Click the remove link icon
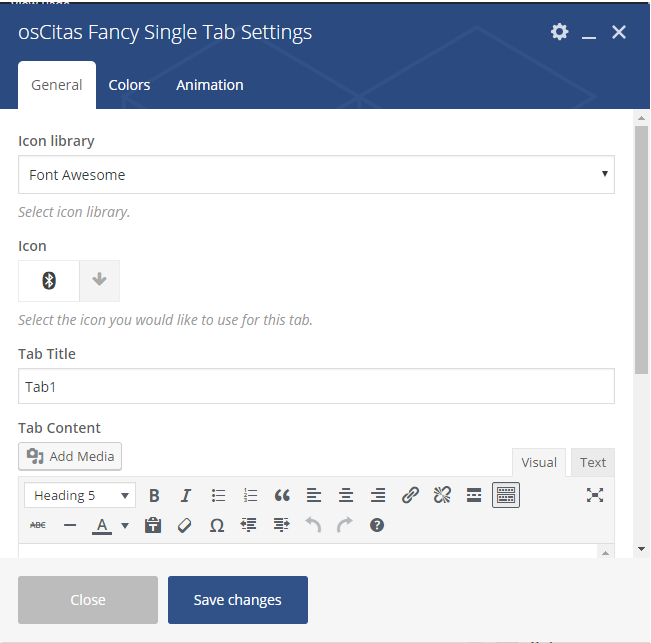This screenshot has width=651, height=643. [442, 495]
